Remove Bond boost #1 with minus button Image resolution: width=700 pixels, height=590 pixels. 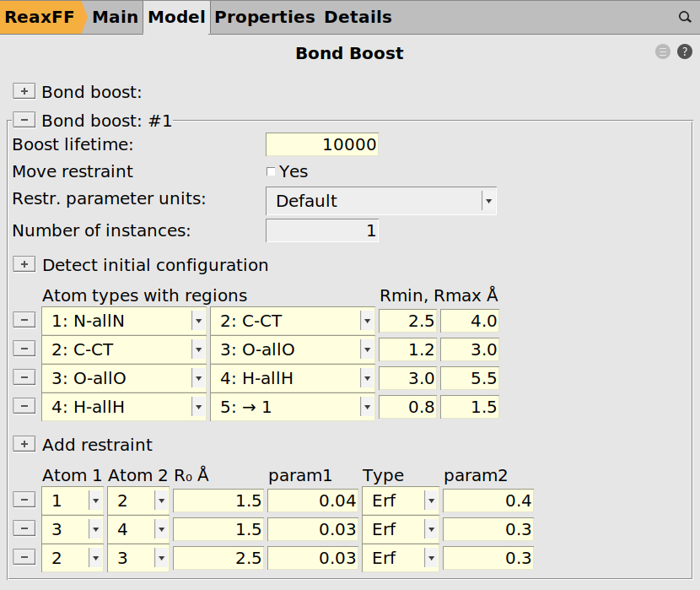(24, 120)
